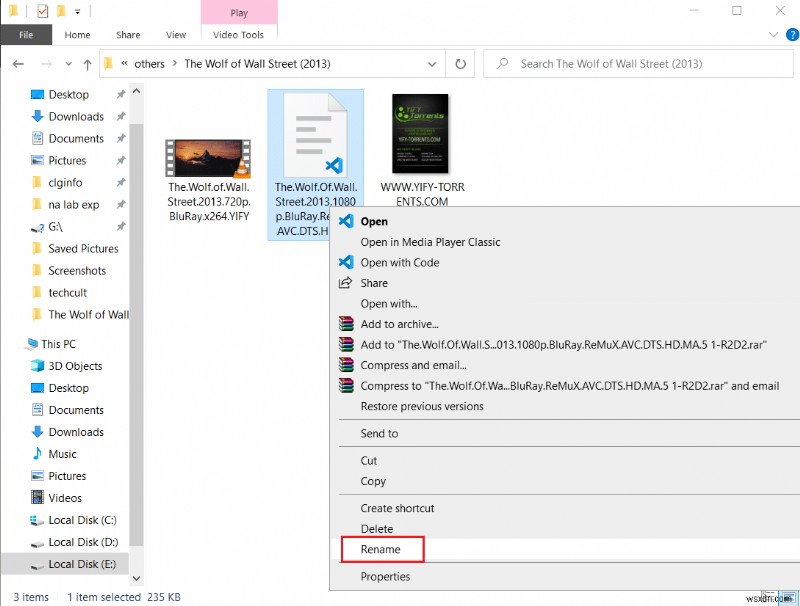
Task: Switch to the Share ribbon tab
Action: click(x=128, y=35)
